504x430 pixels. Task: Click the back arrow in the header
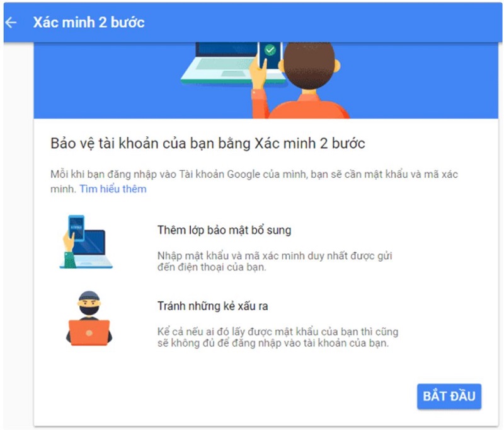[11, 23]
